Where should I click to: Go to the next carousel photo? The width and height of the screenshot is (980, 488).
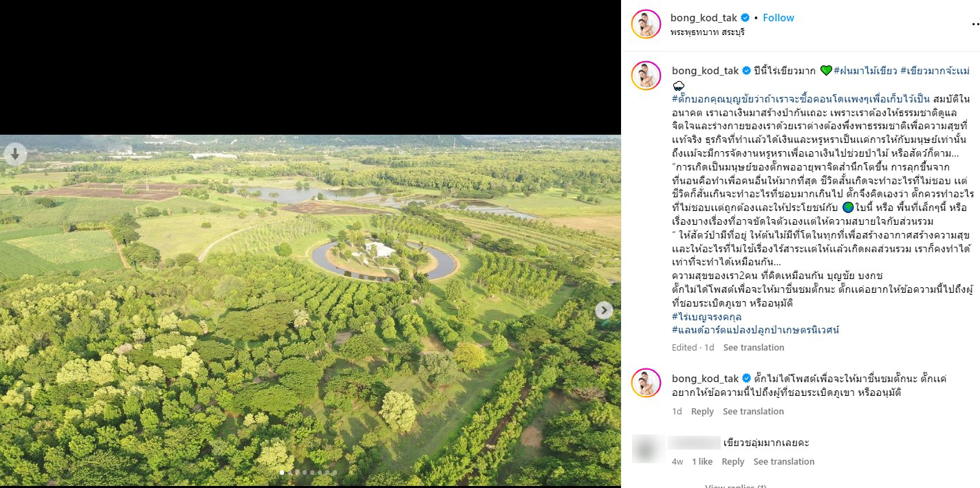(604, 311)
